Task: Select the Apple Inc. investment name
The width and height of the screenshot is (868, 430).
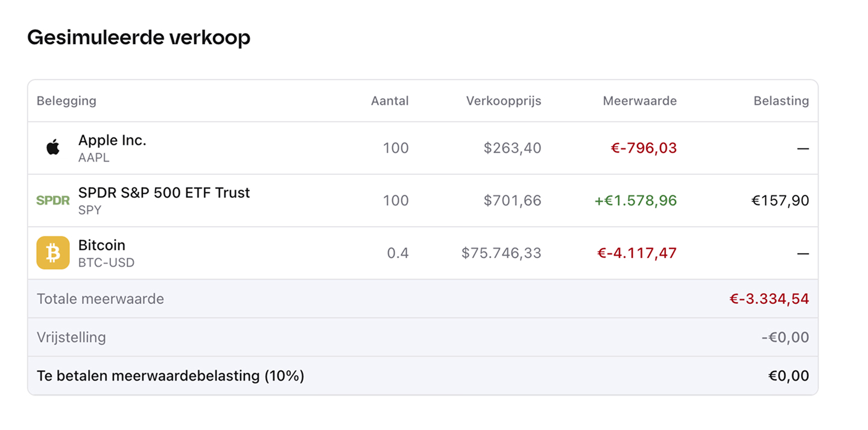Action: (112, 141)
